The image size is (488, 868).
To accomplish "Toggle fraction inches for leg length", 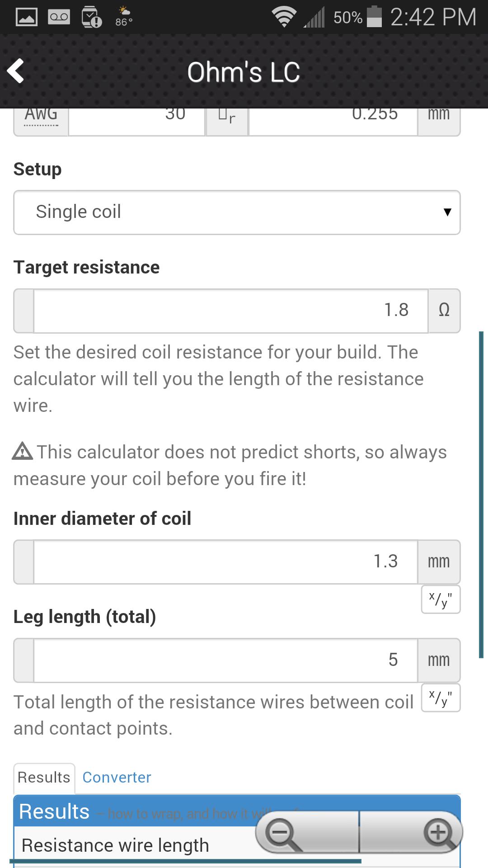I will pyautogui.click(x=441, y=698).
